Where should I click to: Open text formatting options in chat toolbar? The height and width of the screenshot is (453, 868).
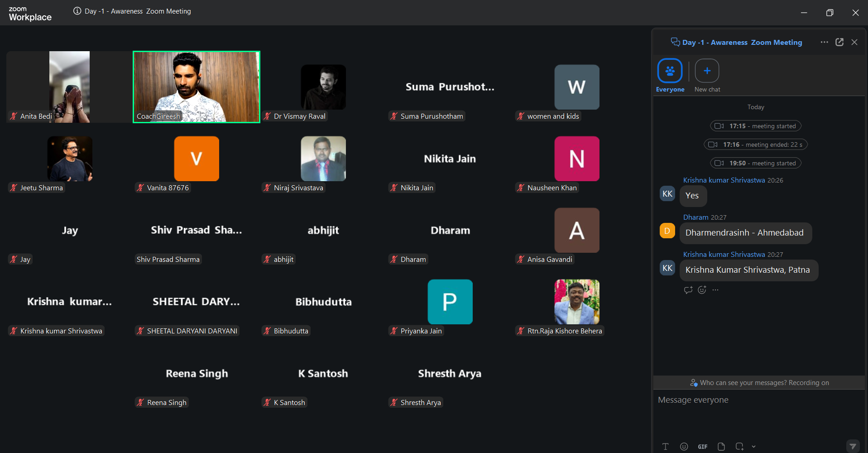(665, 446)
